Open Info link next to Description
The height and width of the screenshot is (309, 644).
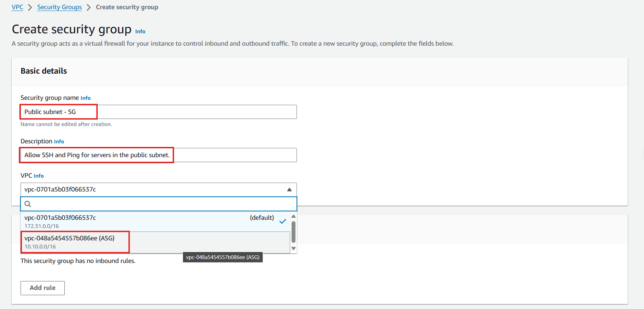59,142
